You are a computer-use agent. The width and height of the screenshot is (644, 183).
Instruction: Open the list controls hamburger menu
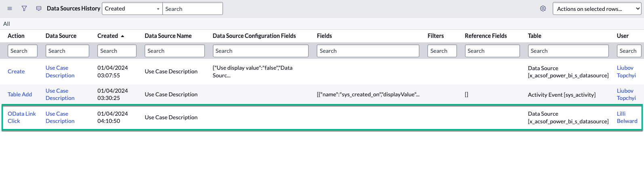coord(10,8)
